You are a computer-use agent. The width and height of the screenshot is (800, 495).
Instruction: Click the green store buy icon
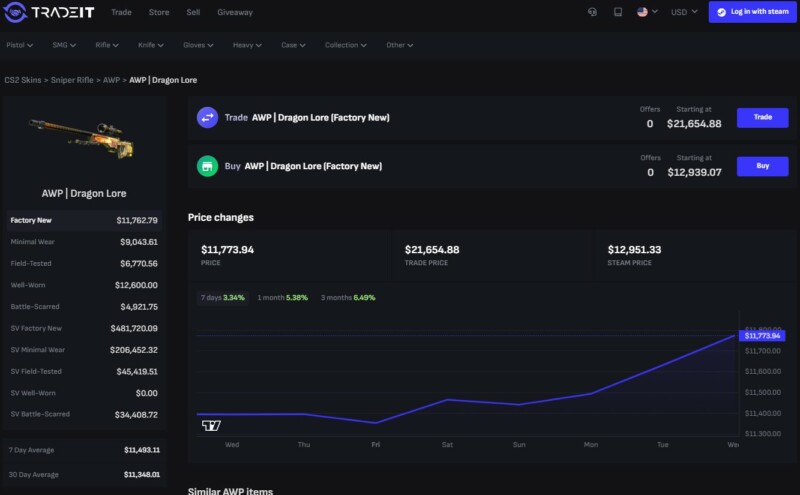(208, 166)
